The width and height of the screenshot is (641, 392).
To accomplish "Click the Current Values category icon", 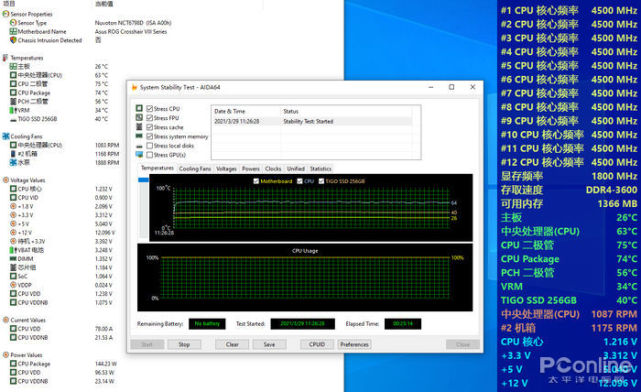I will [6, 320].
